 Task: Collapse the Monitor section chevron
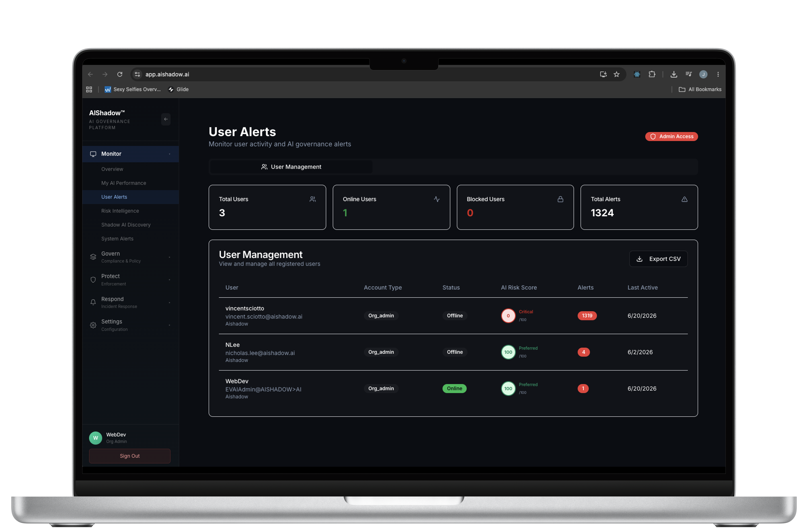tap(169, 154)
